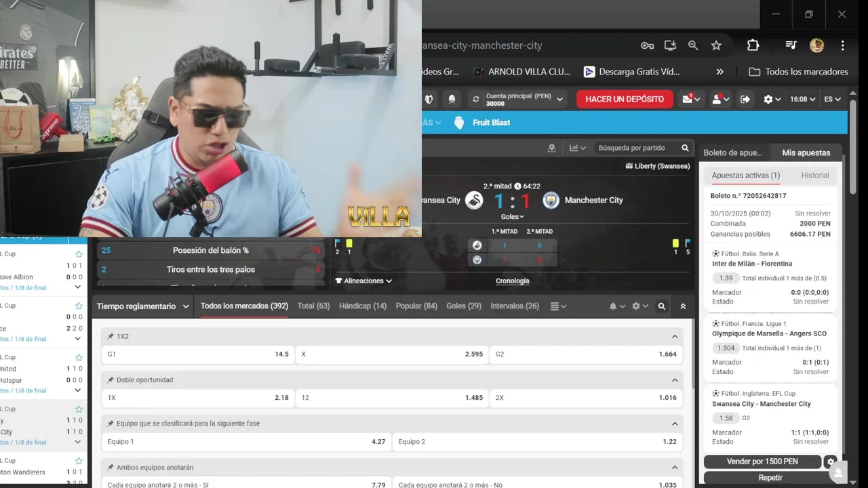Screen dimensions: 868x488
Task: Expand the Alineaciones dropdown
Action: click(x=363, y=281)
